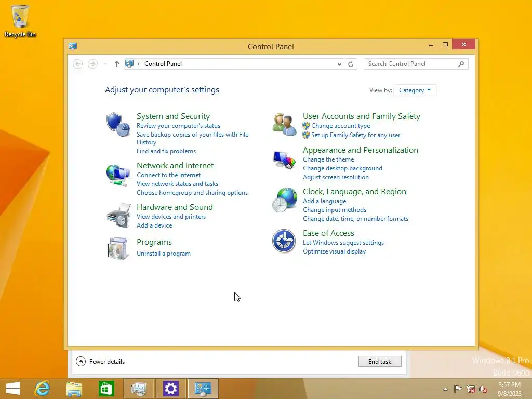
Task: Expand address bar history dropdown
Action: pos(339,64)
